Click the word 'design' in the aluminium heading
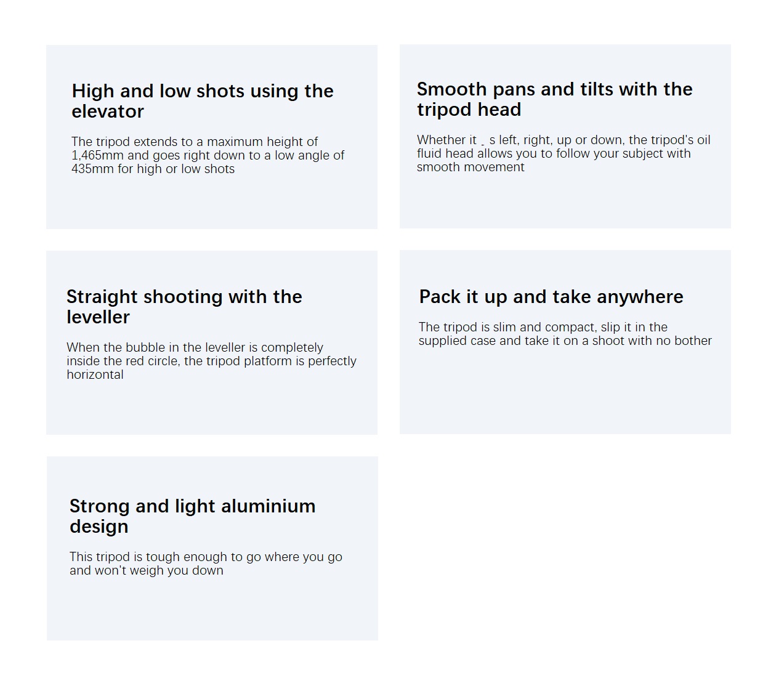The image size is (784, 683). (99, 527)
